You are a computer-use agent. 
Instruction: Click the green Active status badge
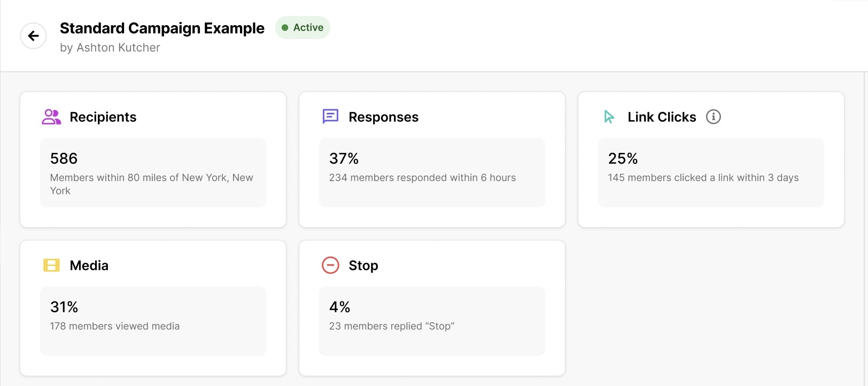click(x=303, y=28)
